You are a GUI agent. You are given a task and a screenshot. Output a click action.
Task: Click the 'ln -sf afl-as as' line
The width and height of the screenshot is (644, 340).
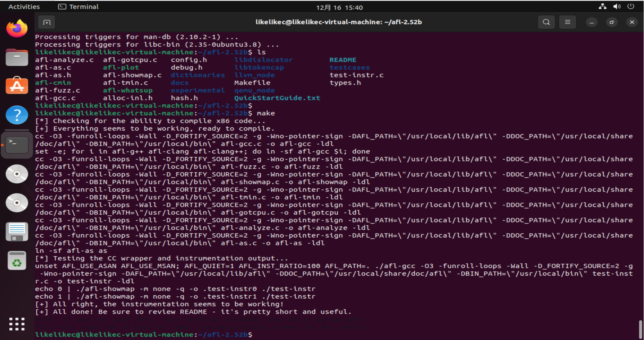[x=71, y=251]
